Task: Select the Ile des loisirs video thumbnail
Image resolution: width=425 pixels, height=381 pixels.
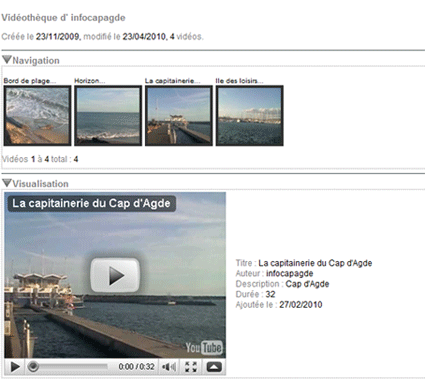Action: click(249, 116)
